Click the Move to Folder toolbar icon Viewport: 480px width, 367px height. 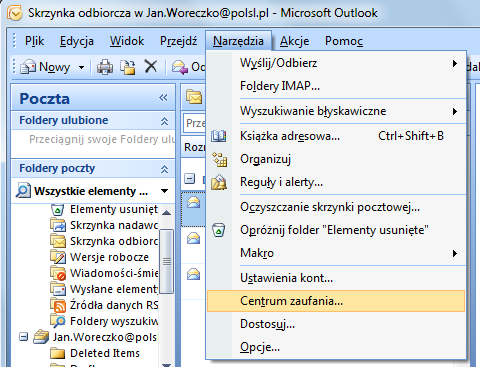coord(128,67)
